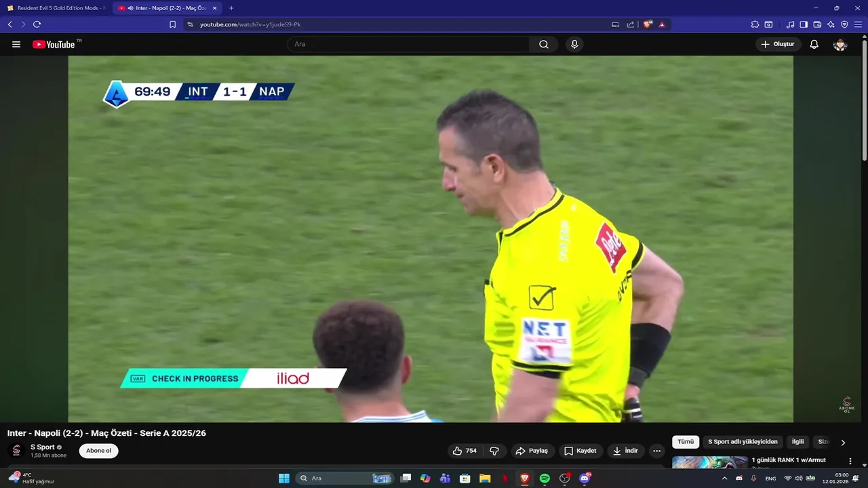Click the YouTube search field
Image resolution: width=868 pixels, height=488 pixels.
(408, 44)
